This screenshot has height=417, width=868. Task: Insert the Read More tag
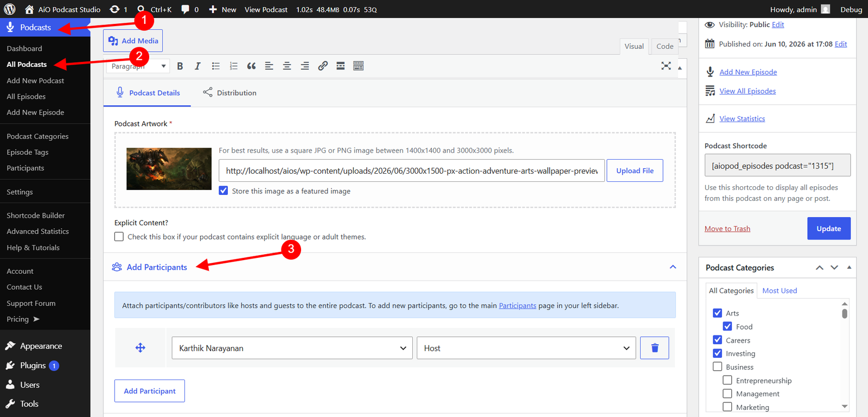click(x=341, y=66)
